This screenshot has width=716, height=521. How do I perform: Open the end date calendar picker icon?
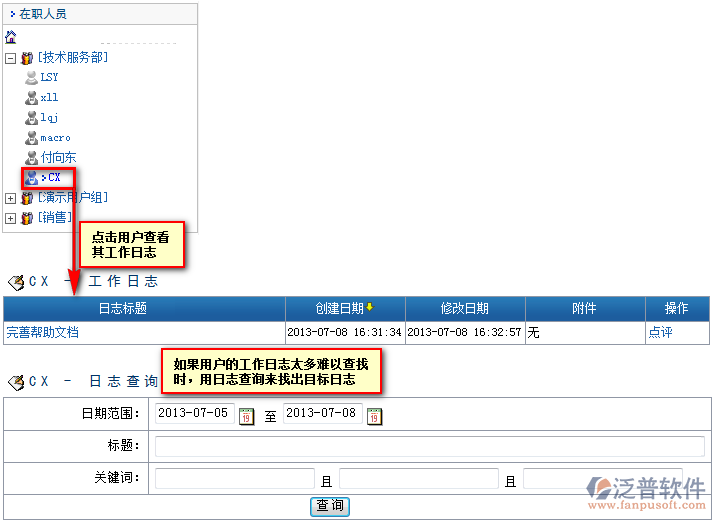pyautogui.click(x=374, y=415)
